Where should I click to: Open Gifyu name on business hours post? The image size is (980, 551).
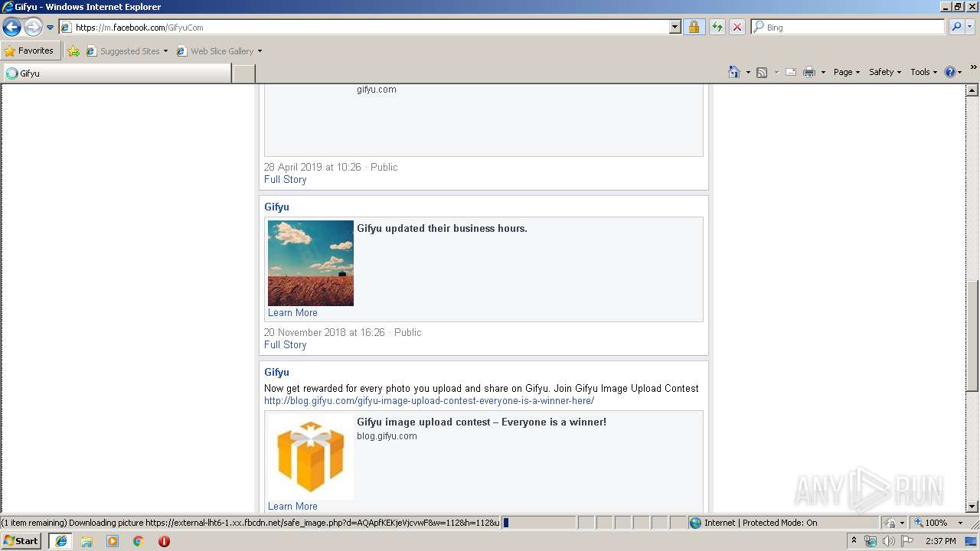click(x=276, y=207)
